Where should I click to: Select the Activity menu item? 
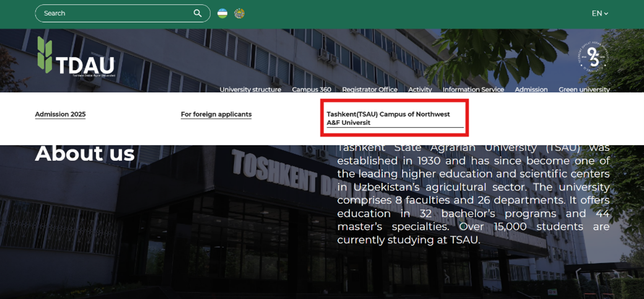(420, 89)
